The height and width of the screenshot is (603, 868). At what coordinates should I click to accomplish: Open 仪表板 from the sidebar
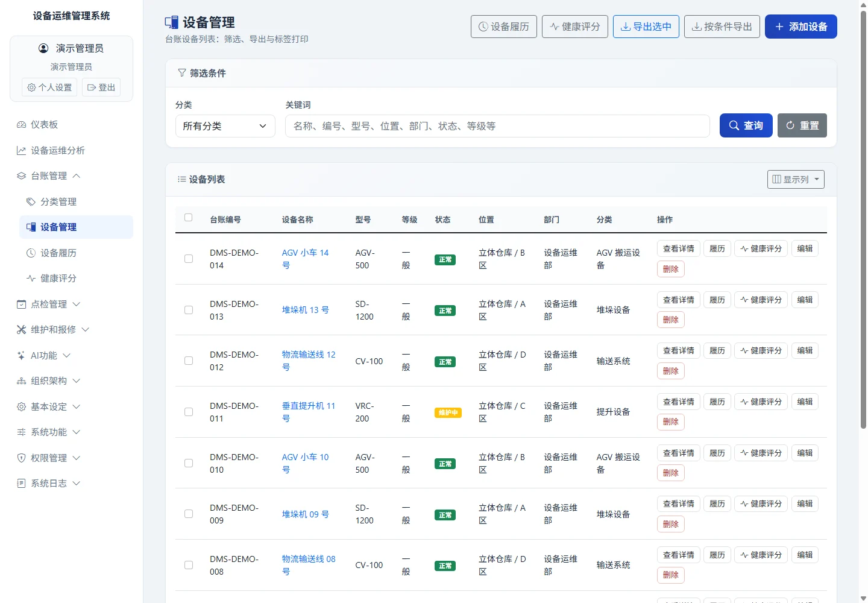point(71,125)
